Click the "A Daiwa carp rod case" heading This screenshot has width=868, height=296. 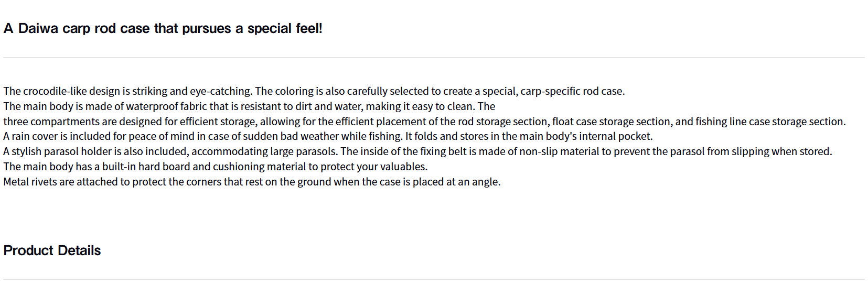point(163,28)
